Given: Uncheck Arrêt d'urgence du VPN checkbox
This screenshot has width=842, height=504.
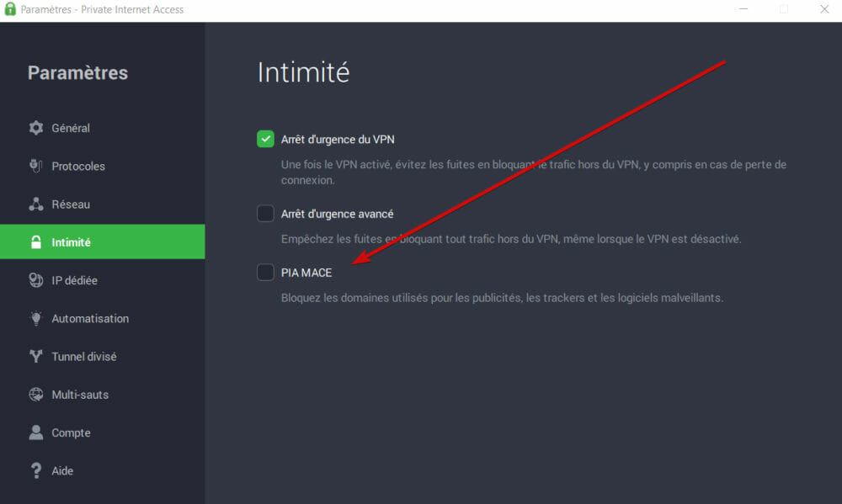Looking at the screenshot, I should point(265,139).
